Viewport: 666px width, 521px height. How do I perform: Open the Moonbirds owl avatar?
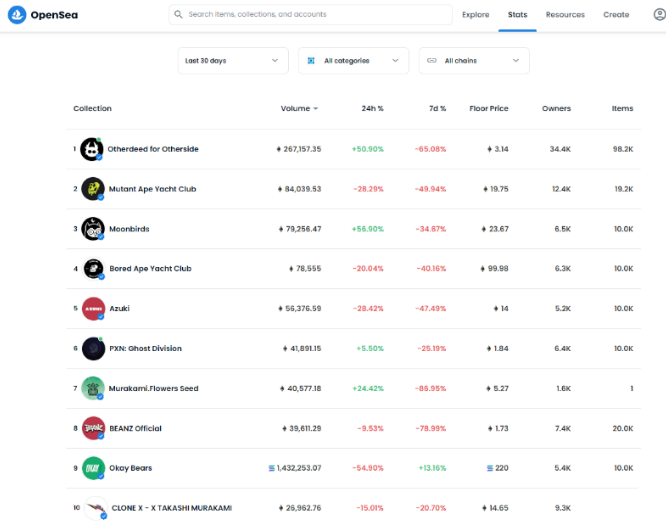pos(93,229)
